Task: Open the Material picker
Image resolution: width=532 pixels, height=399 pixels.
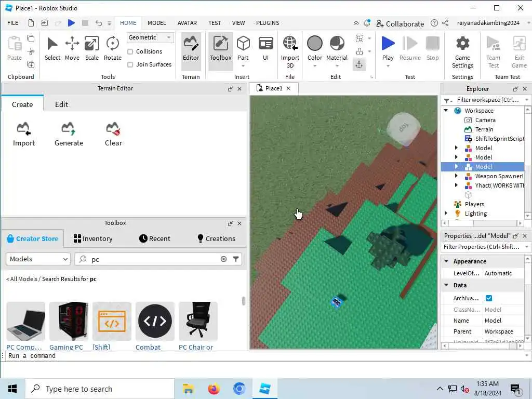Action: coord(337,49)
